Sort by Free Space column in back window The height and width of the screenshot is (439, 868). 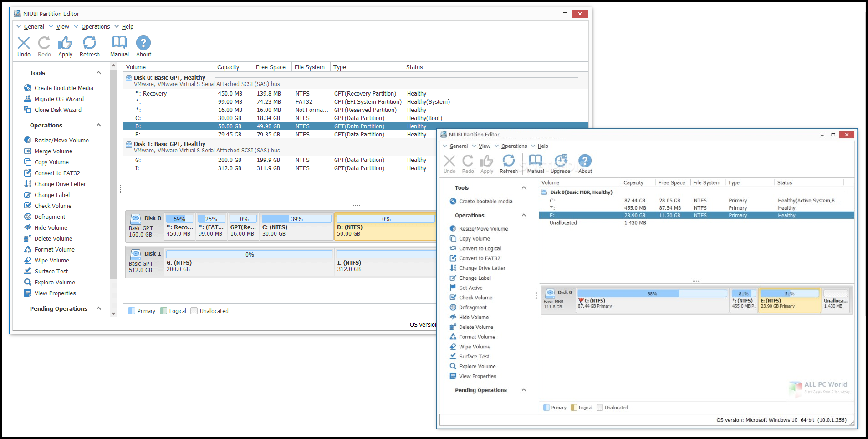tap(272, 67)
